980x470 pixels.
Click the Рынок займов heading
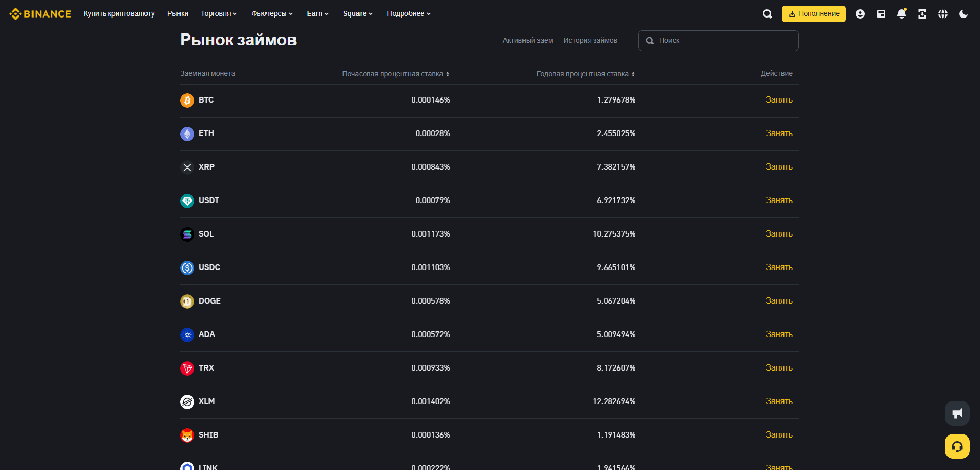pos(238,40)
